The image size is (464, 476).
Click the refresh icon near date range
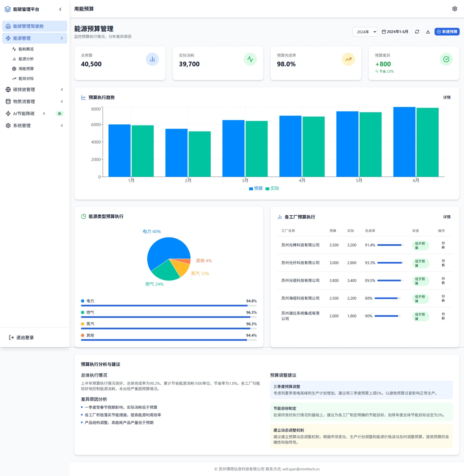pyautogui.click(x=417, y=32)
